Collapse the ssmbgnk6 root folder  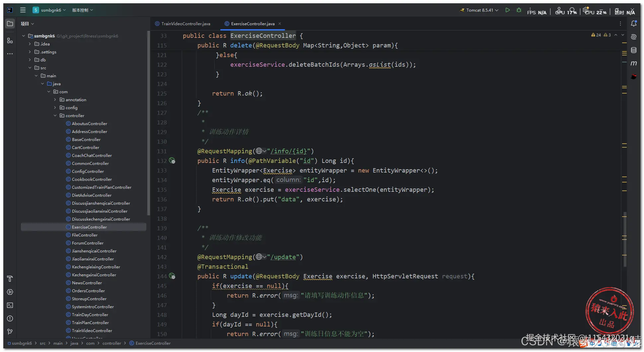click(24, 36)
